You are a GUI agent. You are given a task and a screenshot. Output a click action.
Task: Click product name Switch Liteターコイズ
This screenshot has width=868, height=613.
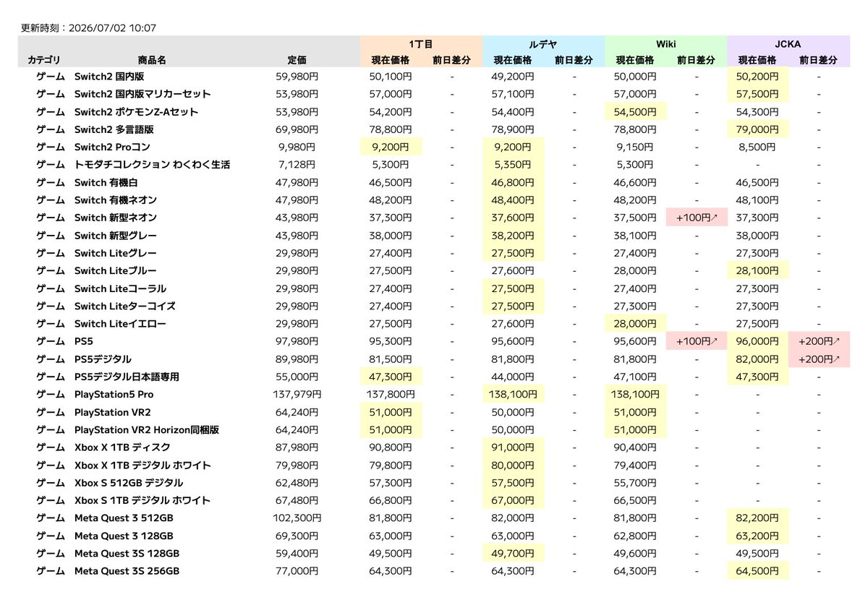[x=124, y=306]
